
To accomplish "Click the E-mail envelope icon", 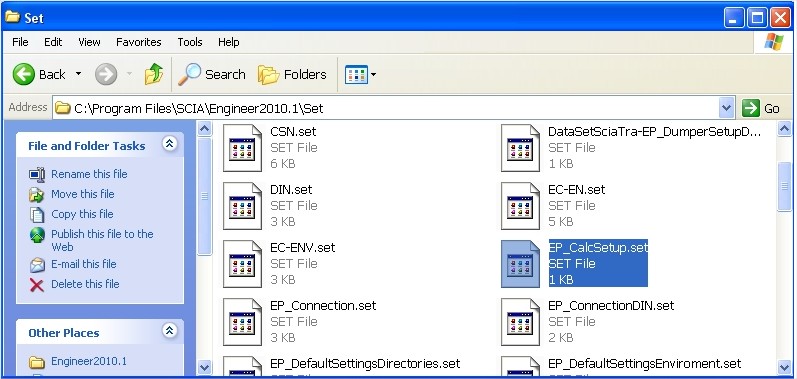I will (37, 265).
